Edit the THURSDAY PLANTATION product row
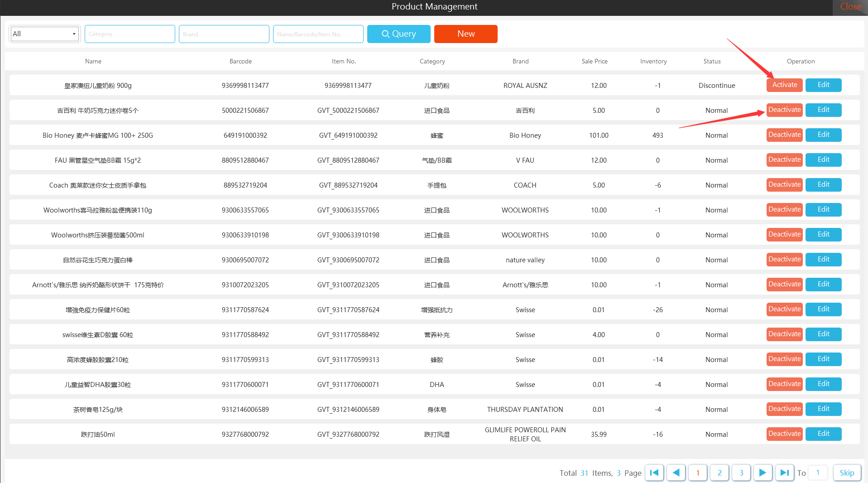 pyautogui.click(x=823, y=409)
